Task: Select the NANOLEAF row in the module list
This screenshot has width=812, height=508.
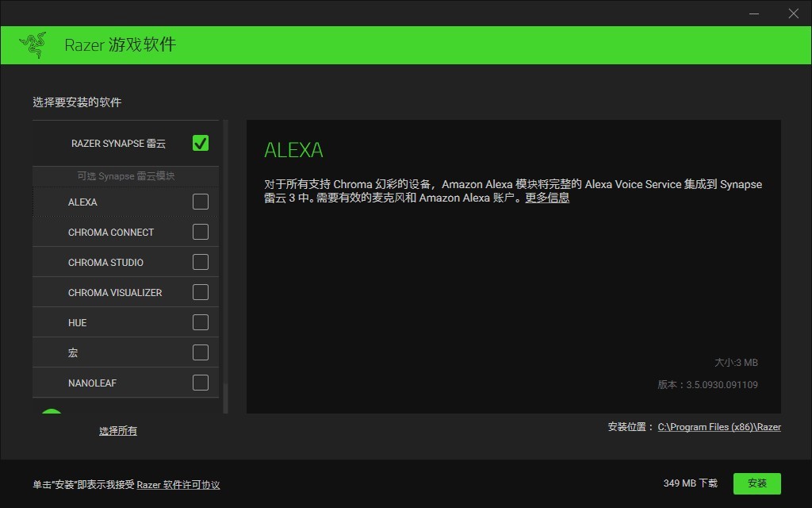Action: tap(103, 383)
